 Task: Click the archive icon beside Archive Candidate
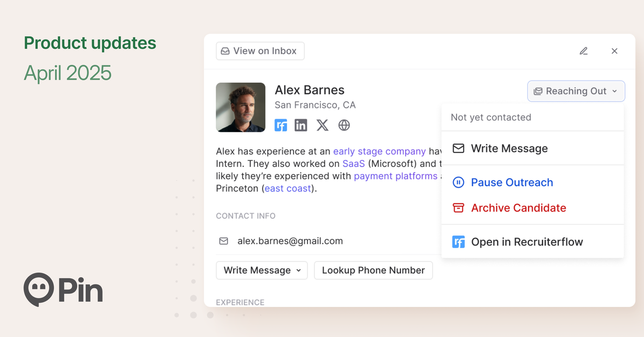tap(459, 208)
